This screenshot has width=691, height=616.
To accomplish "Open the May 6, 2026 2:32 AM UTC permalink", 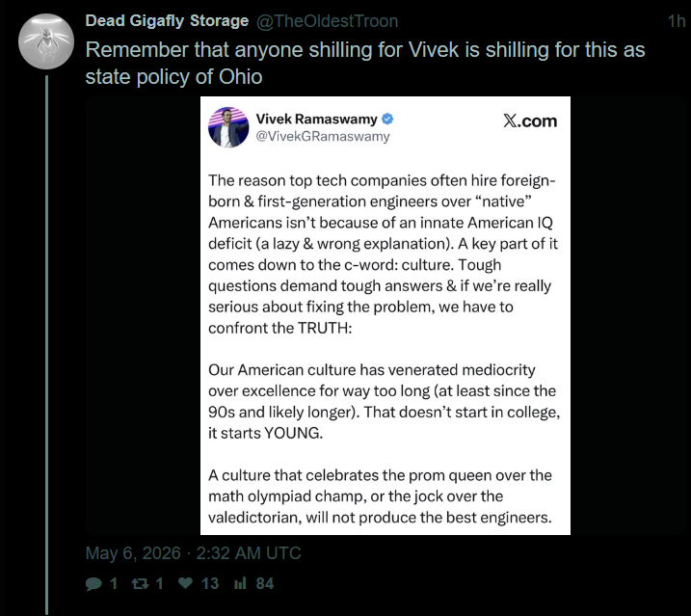I will (193, 553).
